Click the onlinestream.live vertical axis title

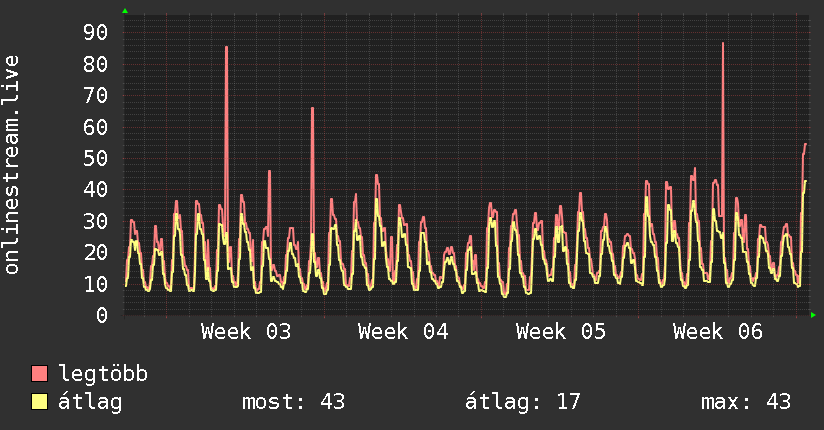pyautogui.click(x=11, y=165)
